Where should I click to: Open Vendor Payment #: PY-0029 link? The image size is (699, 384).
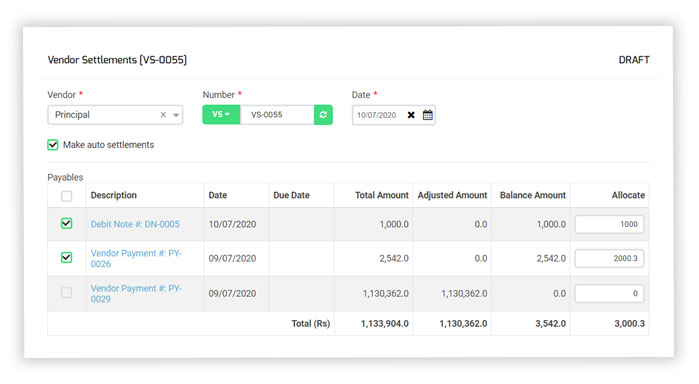pos(136,293)
